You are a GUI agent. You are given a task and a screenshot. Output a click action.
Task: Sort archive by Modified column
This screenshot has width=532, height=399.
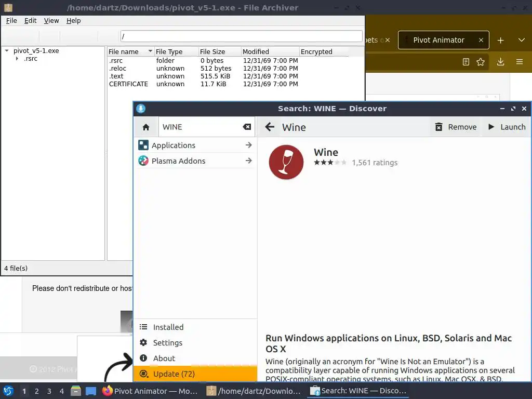click(x=270, y=51)
